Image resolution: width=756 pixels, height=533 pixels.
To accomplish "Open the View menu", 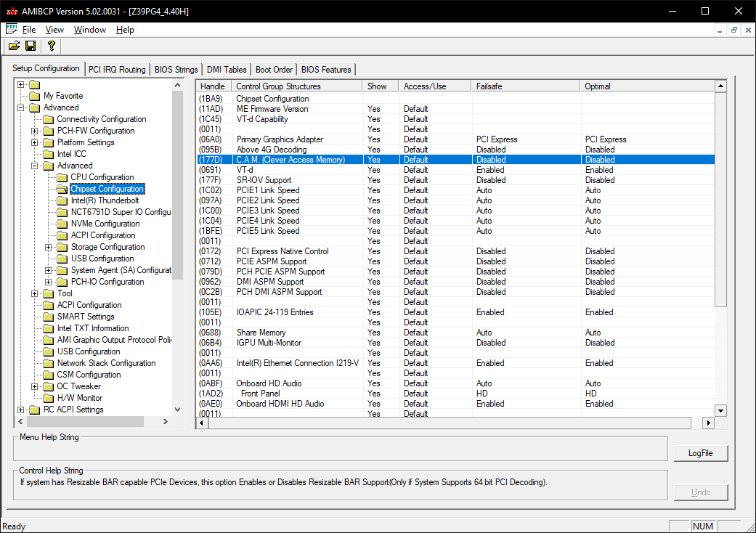I will pos(54,30).
